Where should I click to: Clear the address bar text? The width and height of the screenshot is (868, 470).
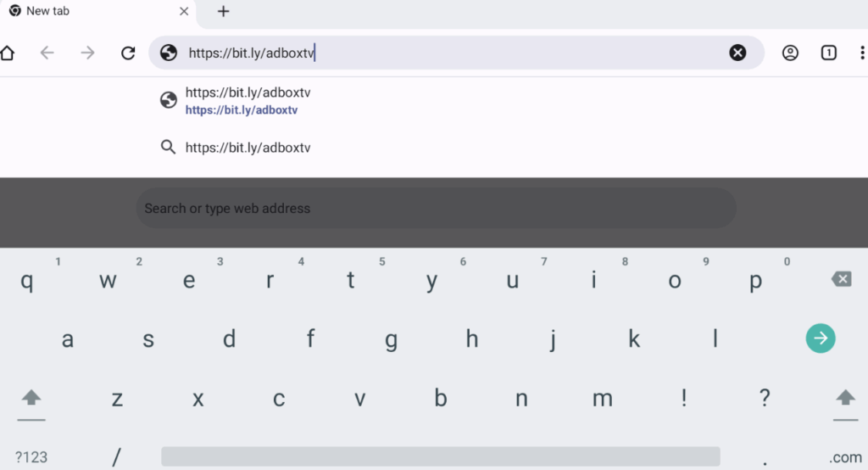pyautogui.click(x=737, y=53)
